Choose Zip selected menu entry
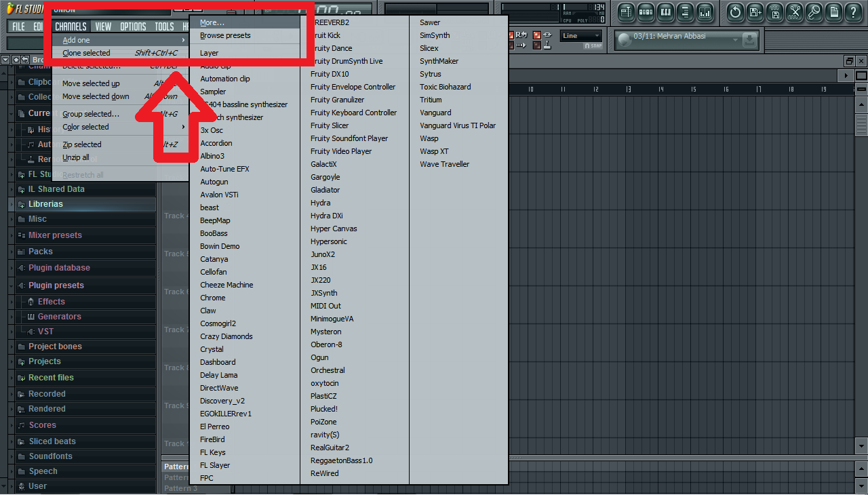868x495 pixels. point(121,144)
